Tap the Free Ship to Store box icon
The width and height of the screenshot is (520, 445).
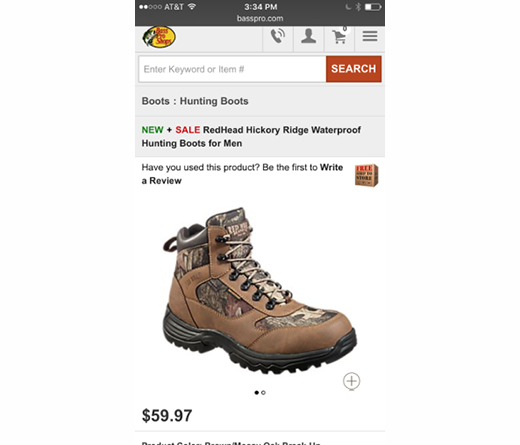366,175
